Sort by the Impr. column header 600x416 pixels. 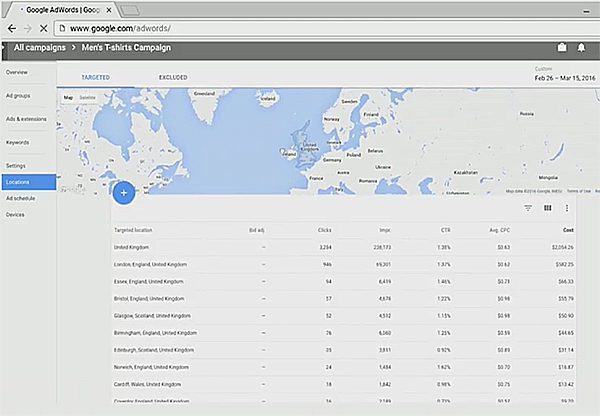click(385, 230)
